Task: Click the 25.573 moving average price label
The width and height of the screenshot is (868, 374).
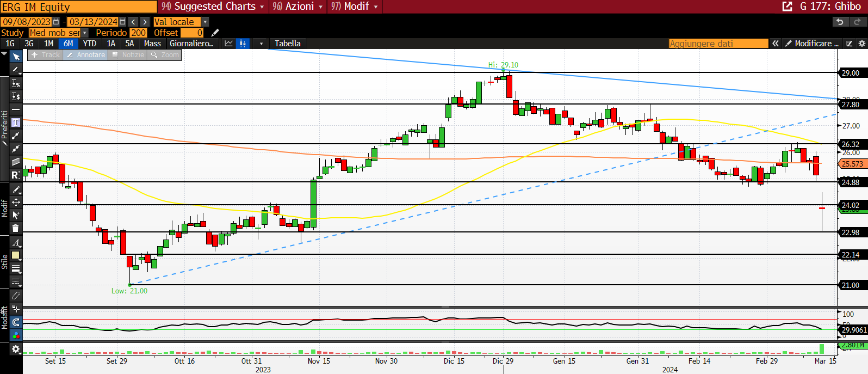Action: point(852,164)
